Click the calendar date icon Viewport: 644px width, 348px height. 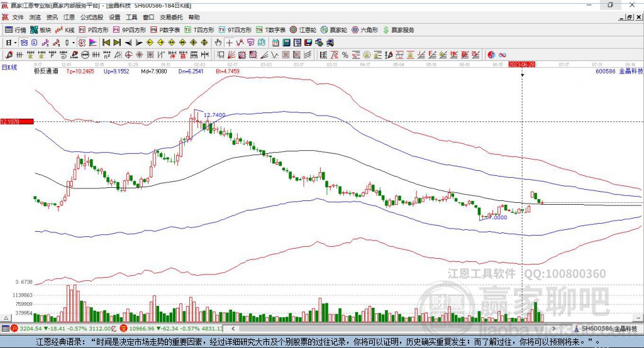275,43
